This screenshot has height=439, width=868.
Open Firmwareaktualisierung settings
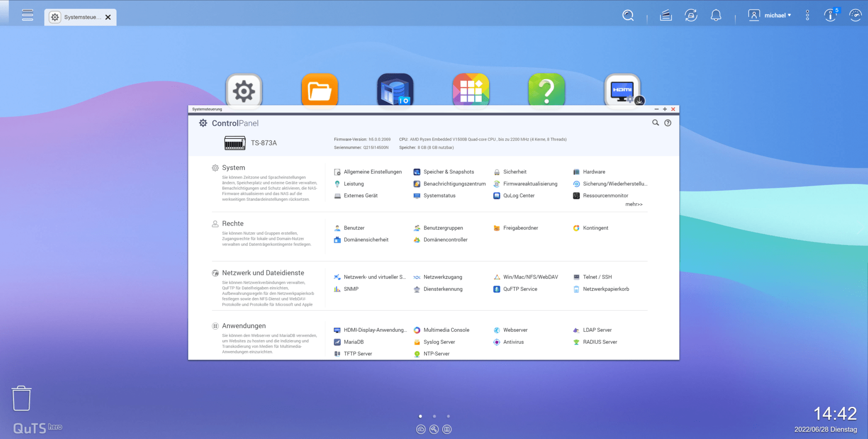pyautogui.click(x=530, y=184)
